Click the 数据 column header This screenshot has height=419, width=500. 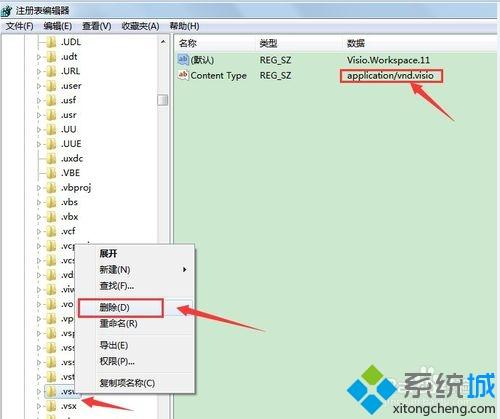356,43
